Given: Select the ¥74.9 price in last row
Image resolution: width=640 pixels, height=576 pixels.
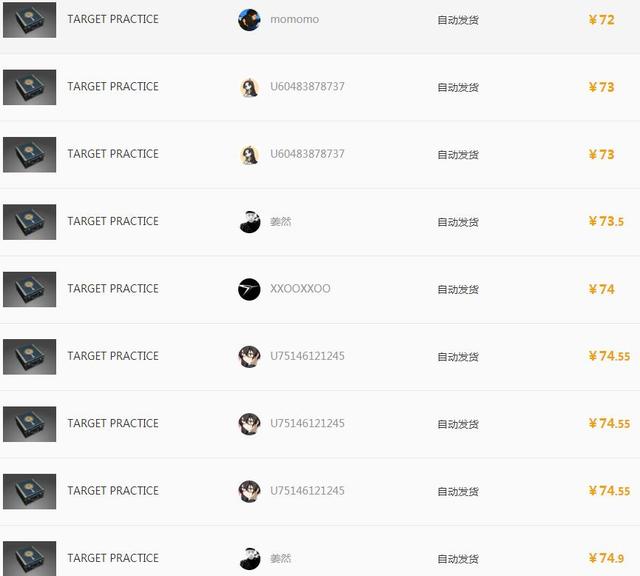Looking at the screenshot, I should [606, 558].
